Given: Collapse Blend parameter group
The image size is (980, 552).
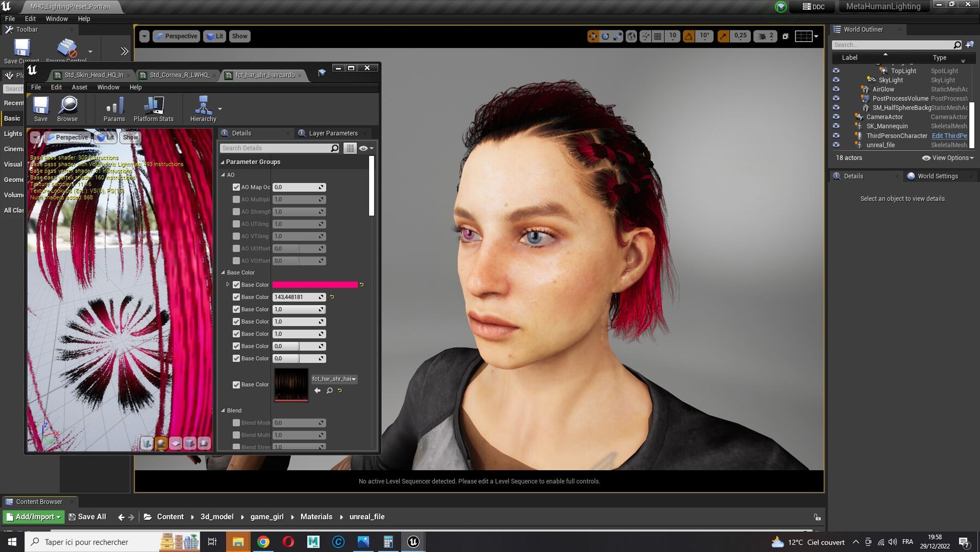Looking at the screenshot, I should coord(223,410).
